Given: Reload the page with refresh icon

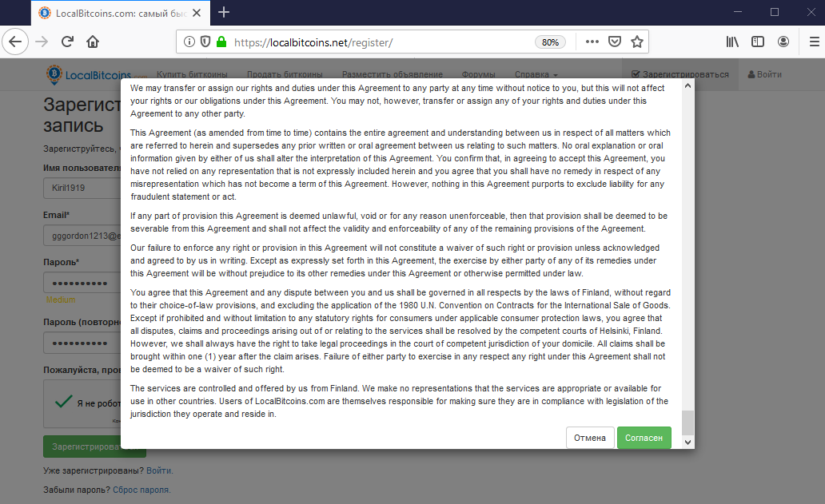Looking at the screenshot, I should click(67, 42).
